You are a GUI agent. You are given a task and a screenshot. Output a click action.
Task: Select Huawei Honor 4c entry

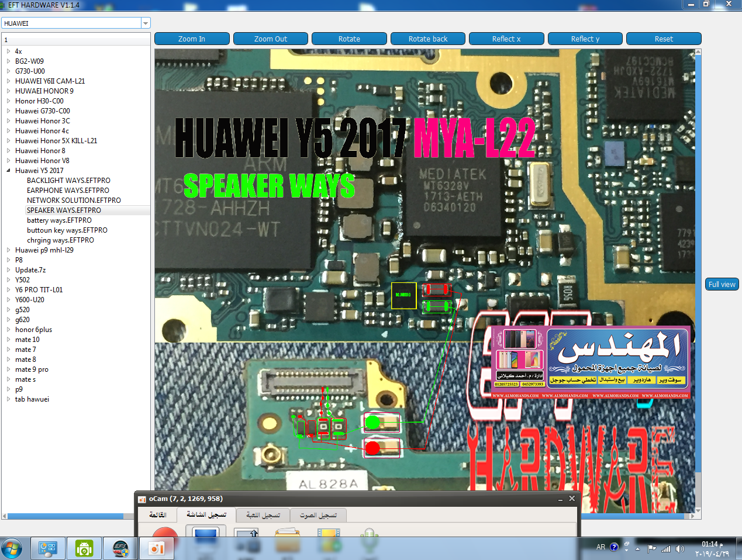[42, 131]
